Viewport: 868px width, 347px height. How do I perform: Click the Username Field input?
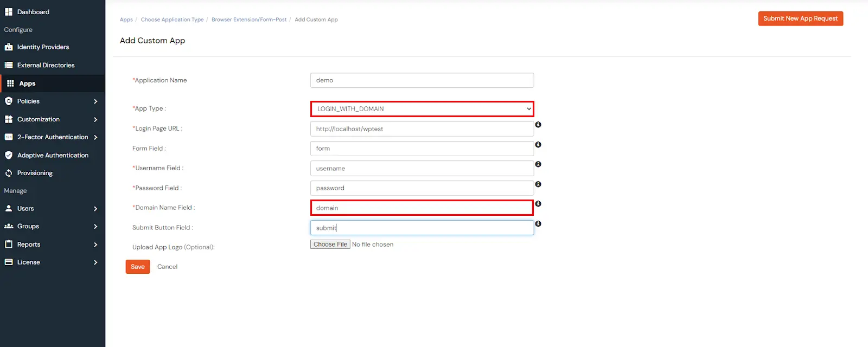[x=422, y=169]
